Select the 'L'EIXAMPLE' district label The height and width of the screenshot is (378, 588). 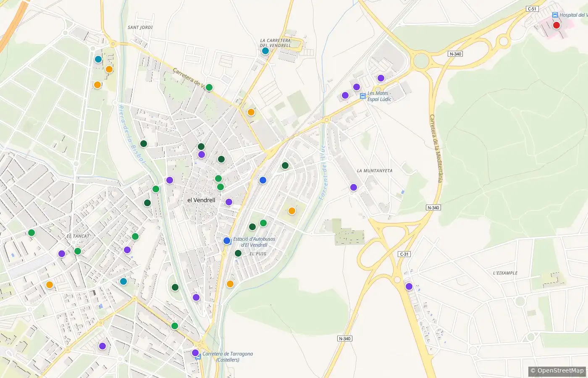pyautogui.click(x=505, y=273)
